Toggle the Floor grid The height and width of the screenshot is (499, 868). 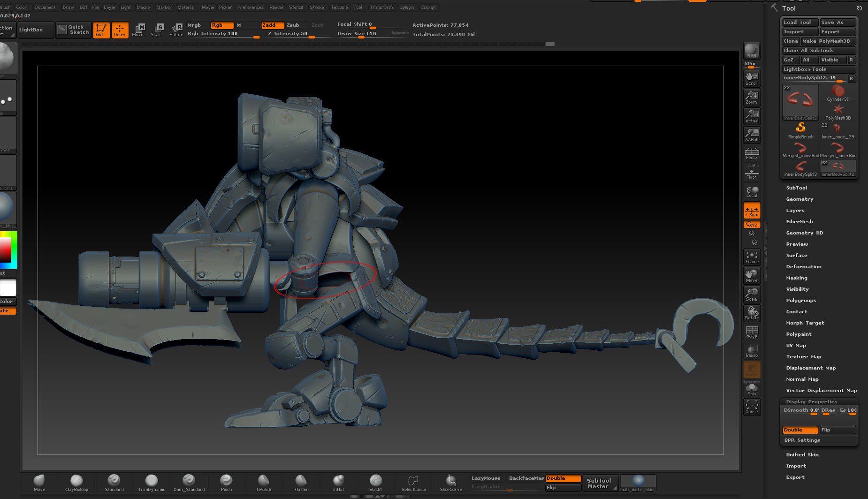click(752, 172)
